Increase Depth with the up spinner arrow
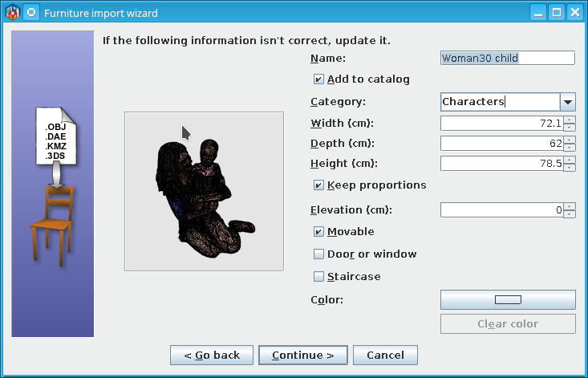Screen dimensions: 588x378 [x=570, y=140]
